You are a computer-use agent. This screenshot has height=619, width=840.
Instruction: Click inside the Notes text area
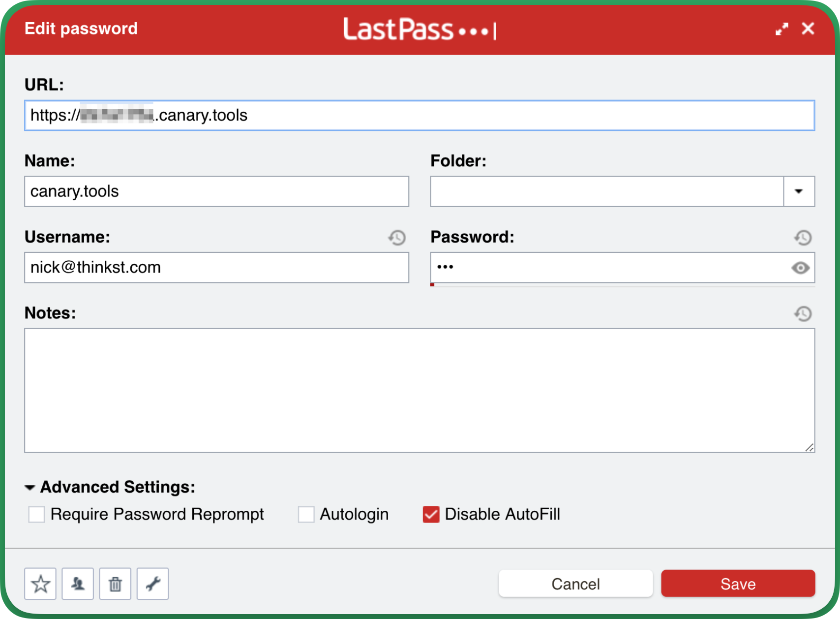[x=420, y=390]
